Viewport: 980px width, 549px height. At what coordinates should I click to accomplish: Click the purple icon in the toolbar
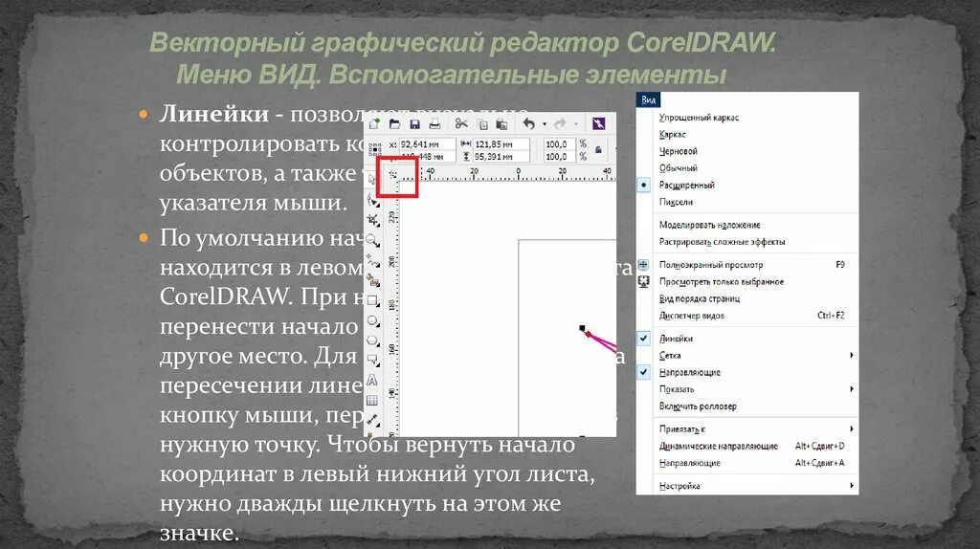[x=598, y=123]
